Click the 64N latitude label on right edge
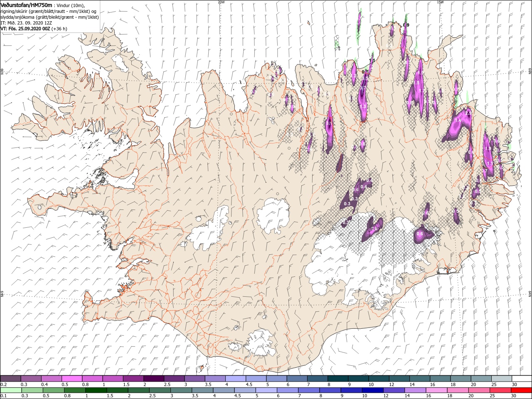The height and width of the screenshot is (399, 532). point(530,294)
